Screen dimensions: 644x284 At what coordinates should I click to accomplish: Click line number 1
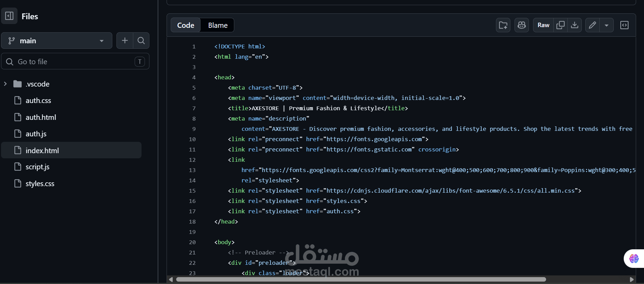[194, 46]
